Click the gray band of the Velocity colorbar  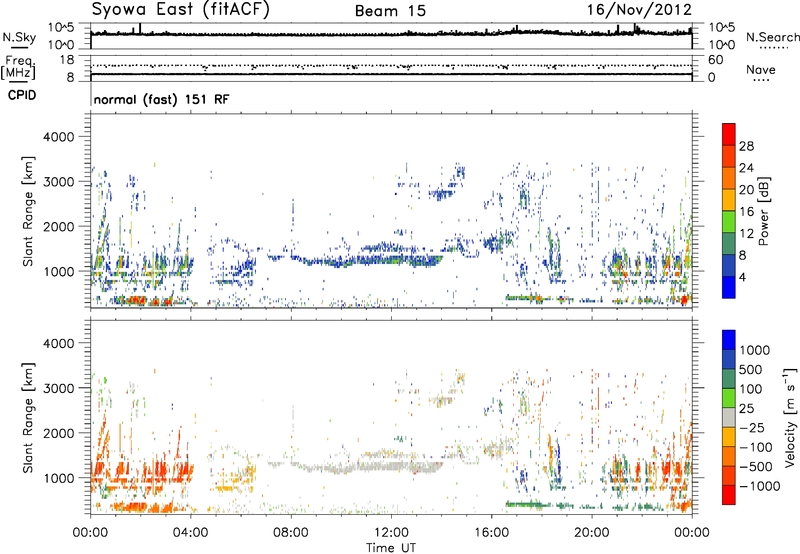pyautogui.click(x=729, y=418)
